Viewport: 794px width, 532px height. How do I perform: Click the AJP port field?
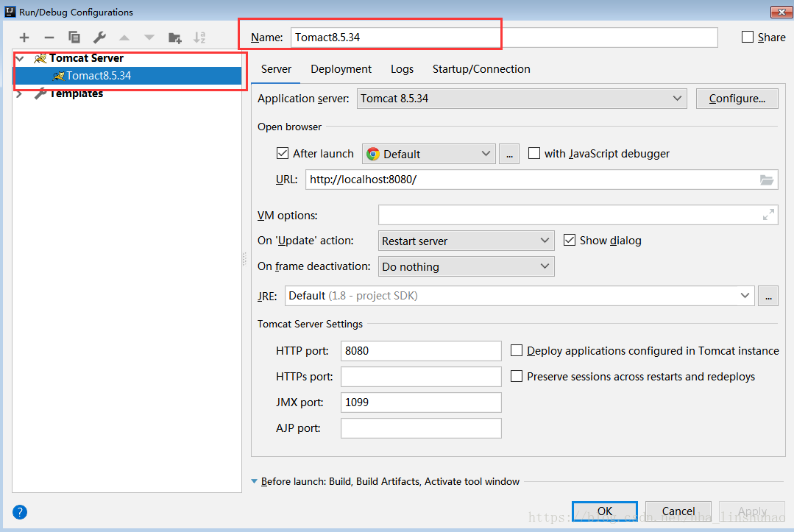point(421,428)
